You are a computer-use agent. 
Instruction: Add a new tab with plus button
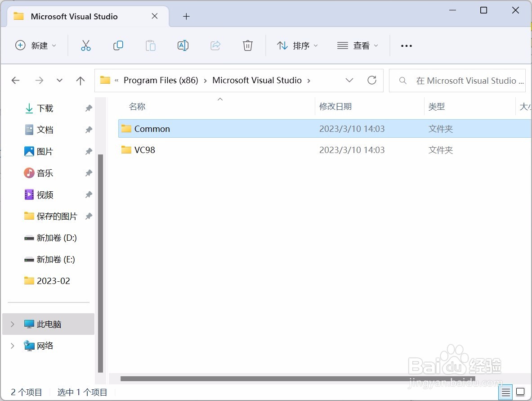186,16
